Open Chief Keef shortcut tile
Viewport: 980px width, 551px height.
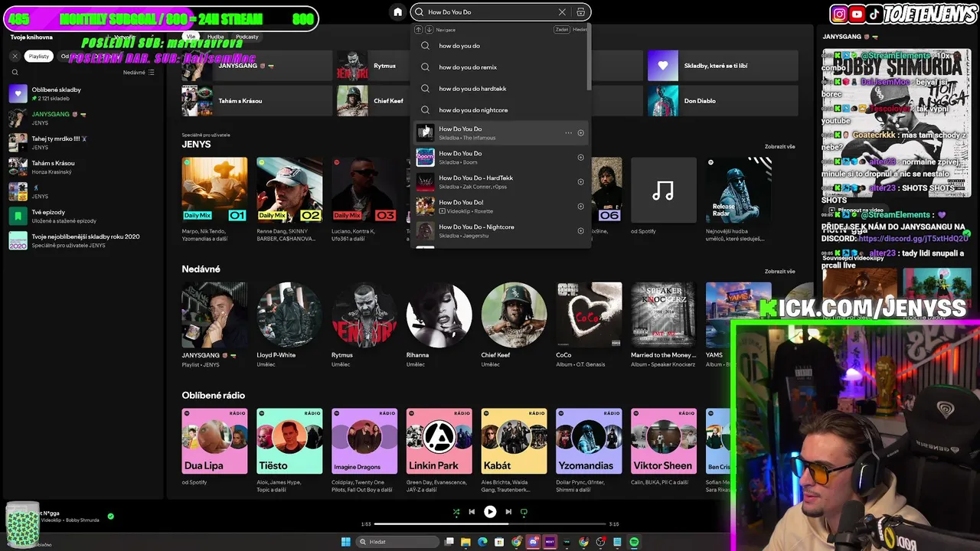pyautogui.click(x=374, y=101)
